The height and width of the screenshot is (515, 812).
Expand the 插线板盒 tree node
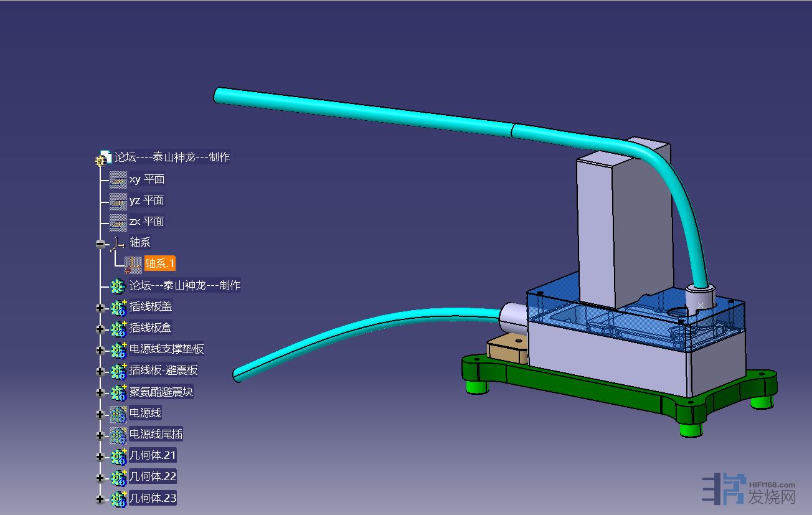click(100, 329)
